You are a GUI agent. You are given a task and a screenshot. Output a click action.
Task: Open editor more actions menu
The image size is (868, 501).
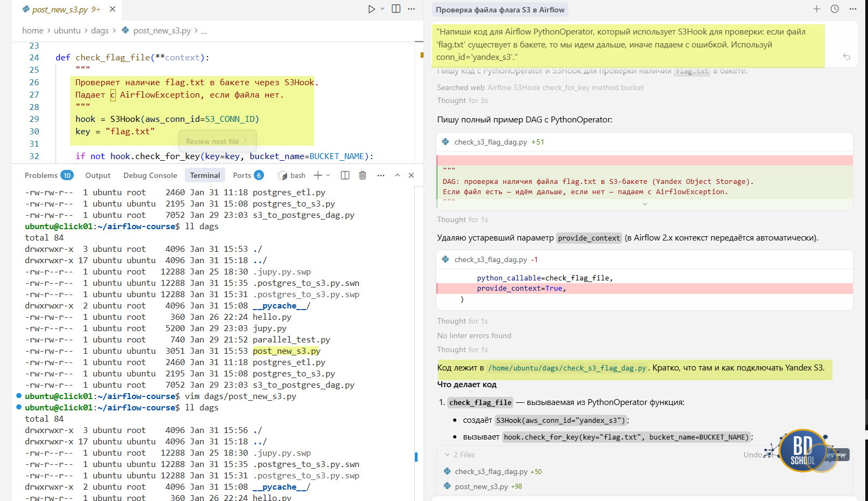coord(412,9)
